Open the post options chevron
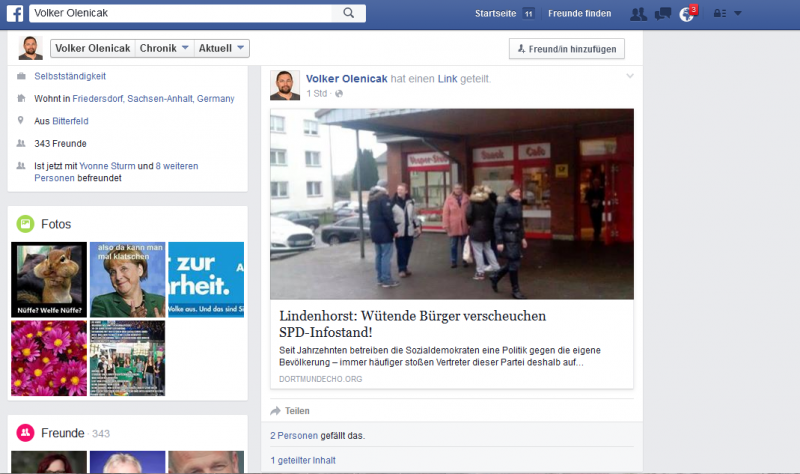The image size is (800, 474). (629, 77)
